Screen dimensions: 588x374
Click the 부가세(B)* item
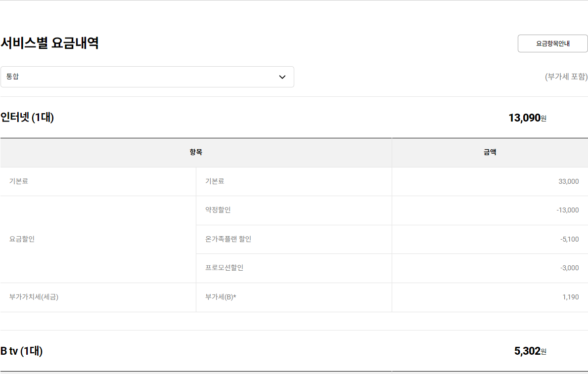point(221,297)
